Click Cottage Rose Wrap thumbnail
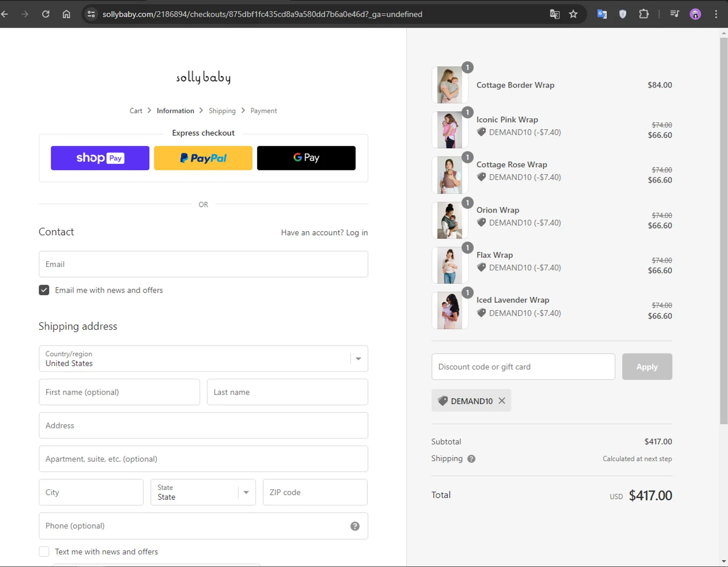728x567 pixels. click(x=449, y=175)
